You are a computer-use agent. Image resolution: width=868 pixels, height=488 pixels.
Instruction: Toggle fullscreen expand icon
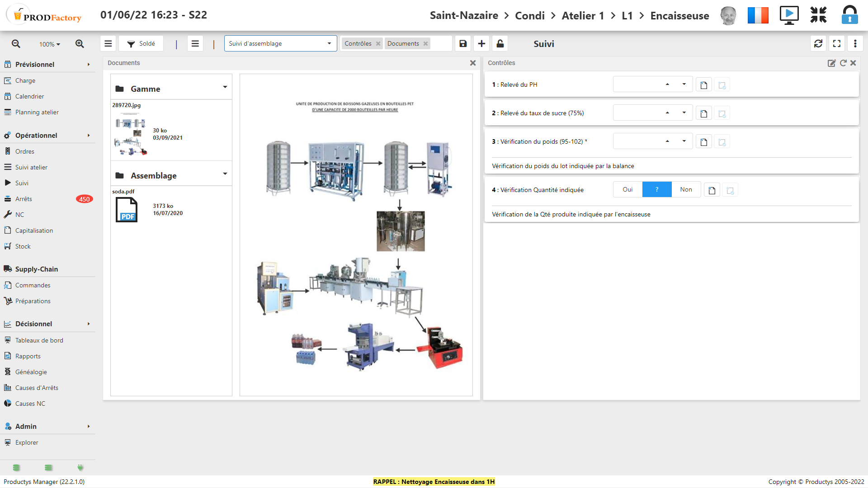pyautogui.click(x=837, y=44)
